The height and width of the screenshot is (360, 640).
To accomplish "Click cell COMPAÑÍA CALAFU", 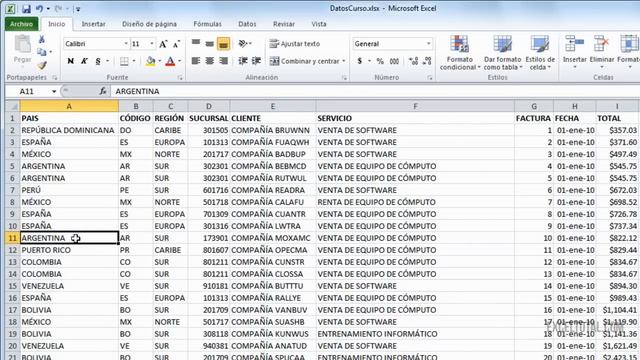I will pyautogui.click(x=273, y=202).
